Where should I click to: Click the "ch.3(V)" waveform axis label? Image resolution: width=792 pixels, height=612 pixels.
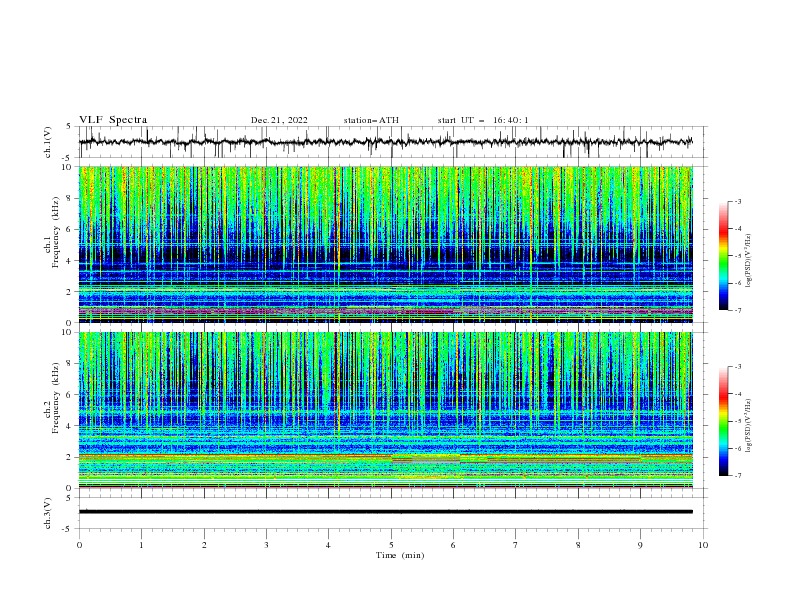(x=48, y=513)
